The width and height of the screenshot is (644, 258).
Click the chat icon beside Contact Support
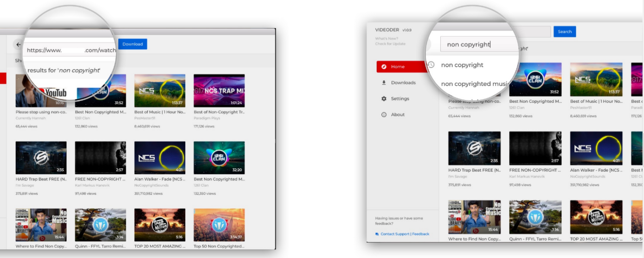[377, 234]
